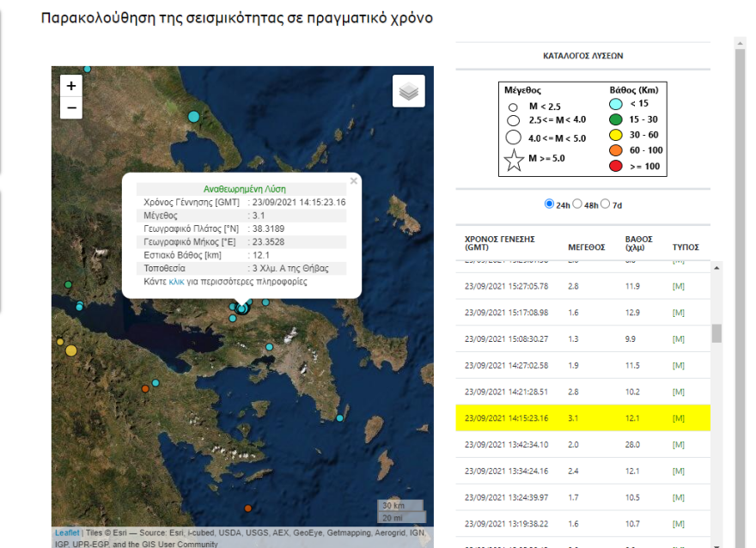Select the green earthquake marker on the western coast
The width and height of the screenshot is (756, 548).
pyautogui.click(x=68, y=283)
